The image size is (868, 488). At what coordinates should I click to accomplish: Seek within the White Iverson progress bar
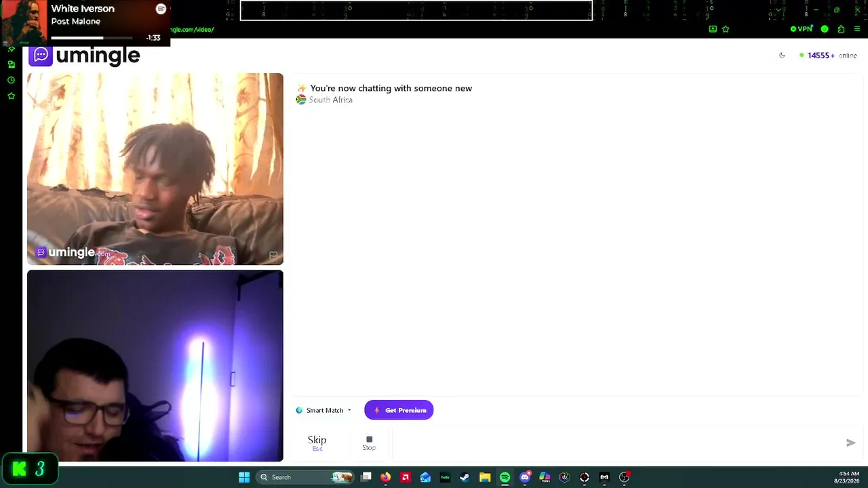click(92, 38)
